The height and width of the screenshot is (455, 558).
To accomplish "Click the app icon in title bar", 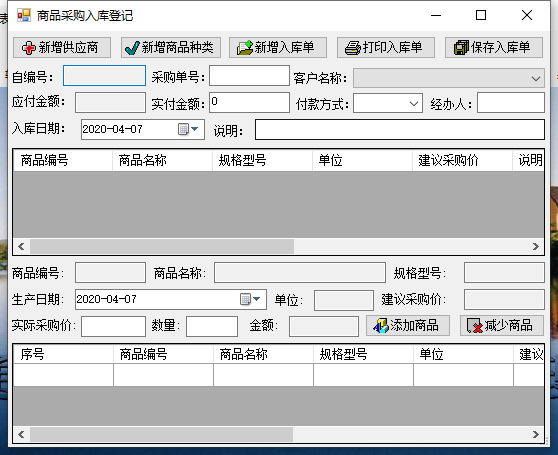I will [x=24, y=15].
